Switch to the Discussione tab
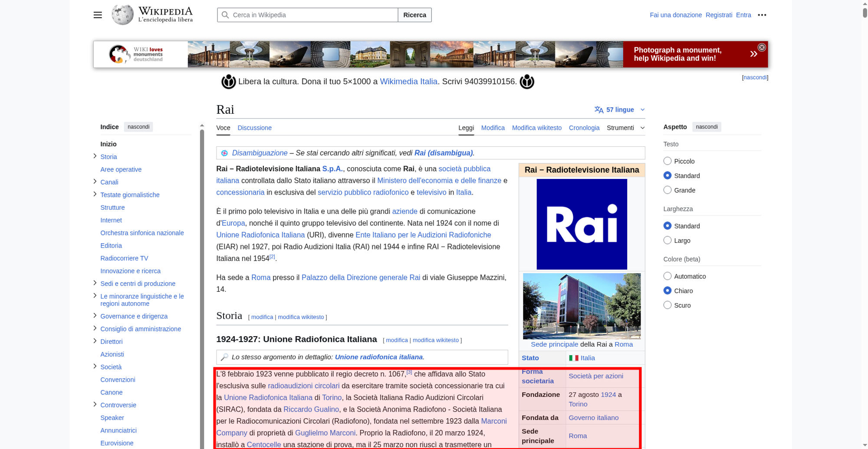The width and height of the screenshot is (868, 449). coord(254,128)
